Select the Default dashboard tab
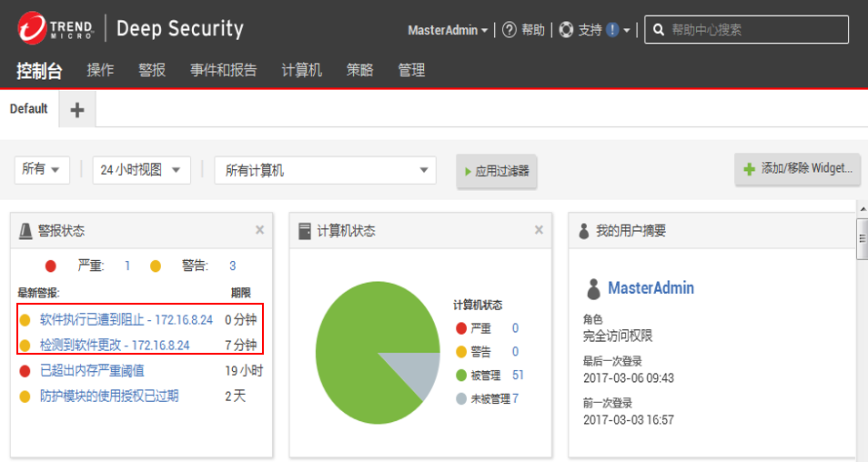 pos(28,109)
